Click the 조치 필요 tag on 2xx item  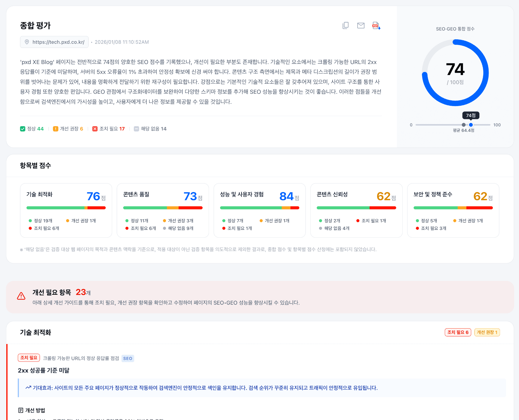click(x=29, y=358)
